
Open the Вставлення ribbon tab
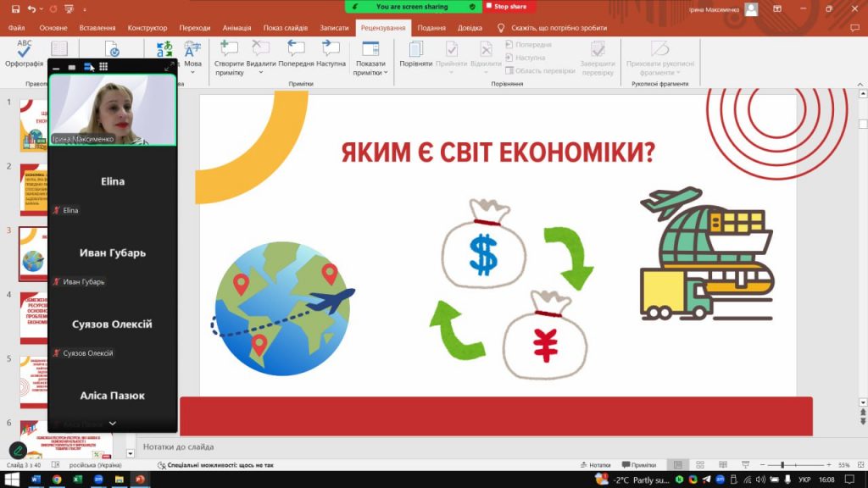coord(97,27)
